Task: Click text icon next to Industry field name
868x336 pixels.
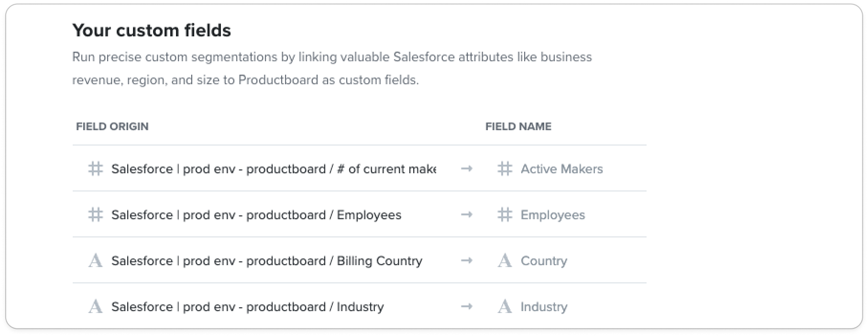Action: point(505,306)
